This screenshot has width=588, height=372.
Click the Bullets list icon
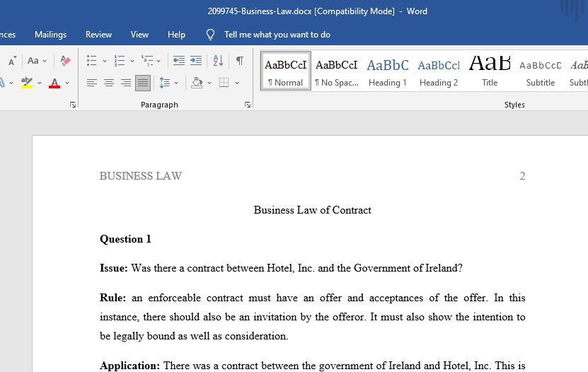point(91,60)
